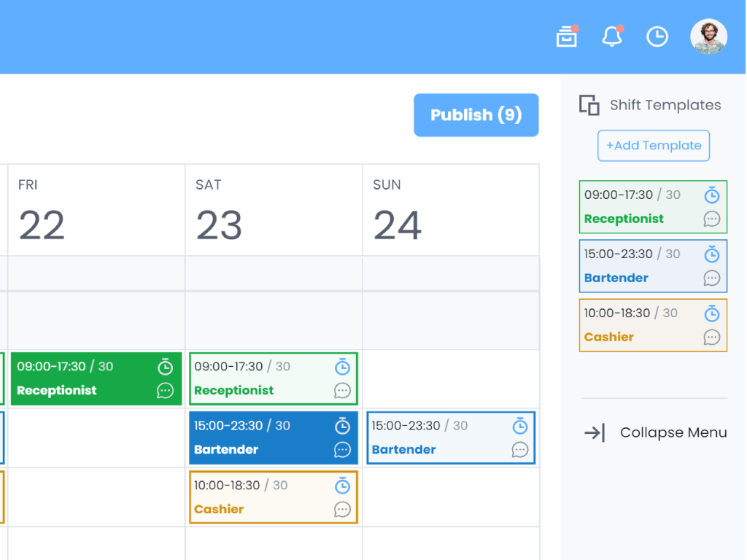Click comment icon on Cashier template

point(711,337)
